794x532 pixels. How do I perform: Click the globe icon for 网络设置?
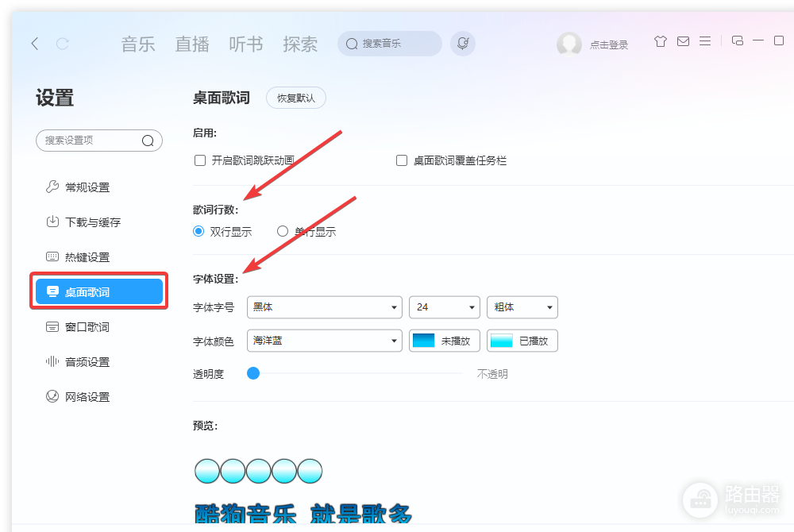coord(52,396)
